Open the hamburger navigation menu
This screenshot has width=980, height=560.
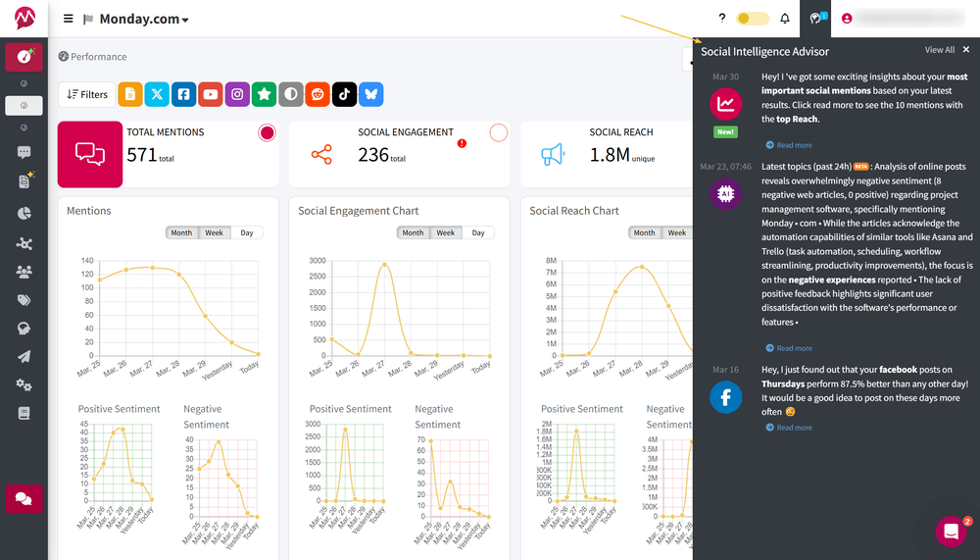point(69,19)
